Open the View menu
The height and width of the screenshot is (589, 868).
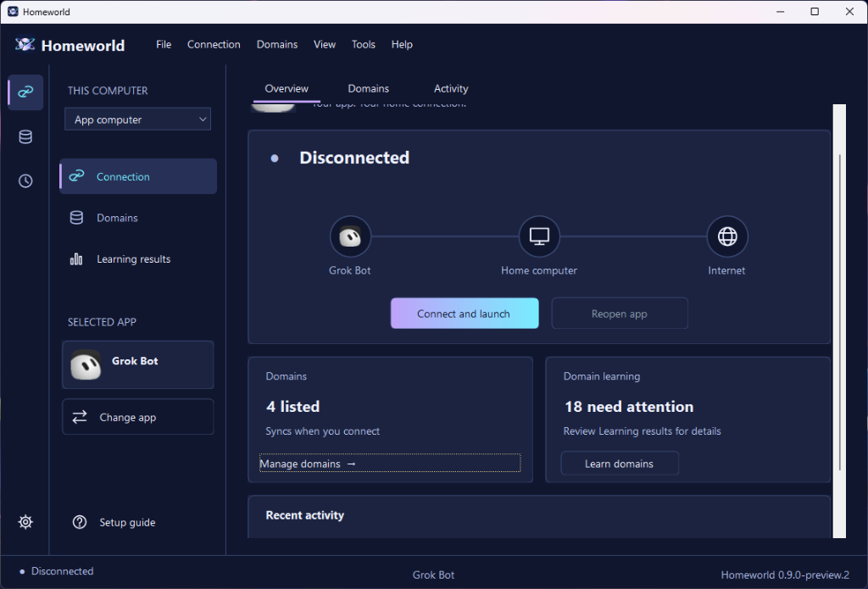325,44
